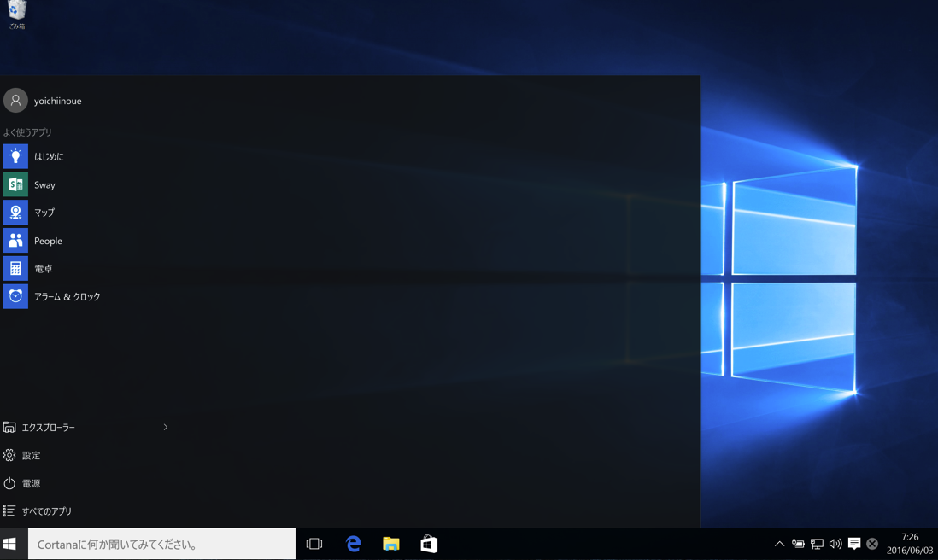Launch Microsoft Edge from the taskbar

coord(354,544)
